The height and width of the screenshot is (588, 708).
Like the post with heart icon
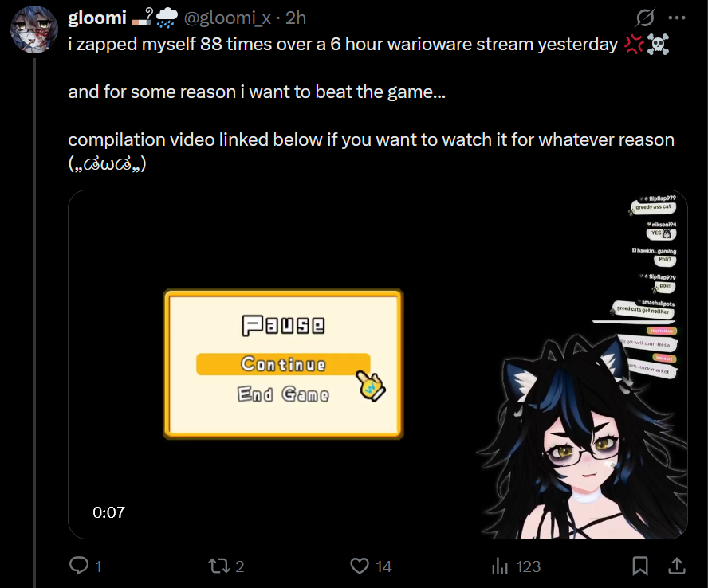360,566
